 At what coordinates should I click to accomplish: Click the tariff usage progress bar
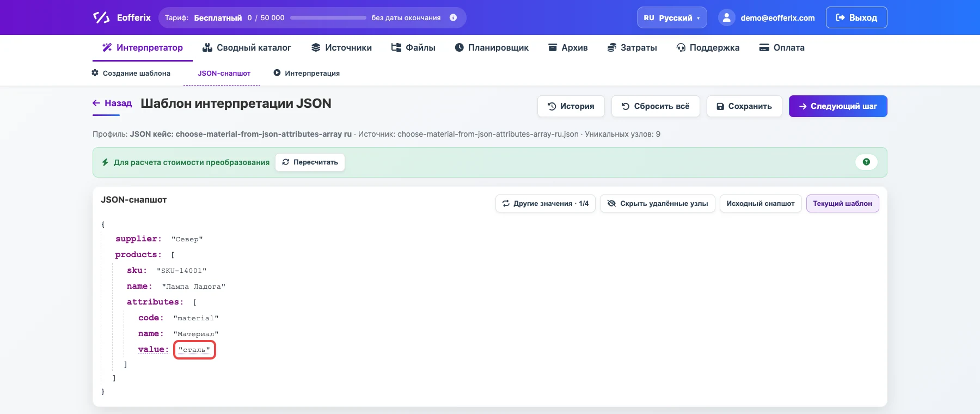pyautogui.click(x=328, y=17)
